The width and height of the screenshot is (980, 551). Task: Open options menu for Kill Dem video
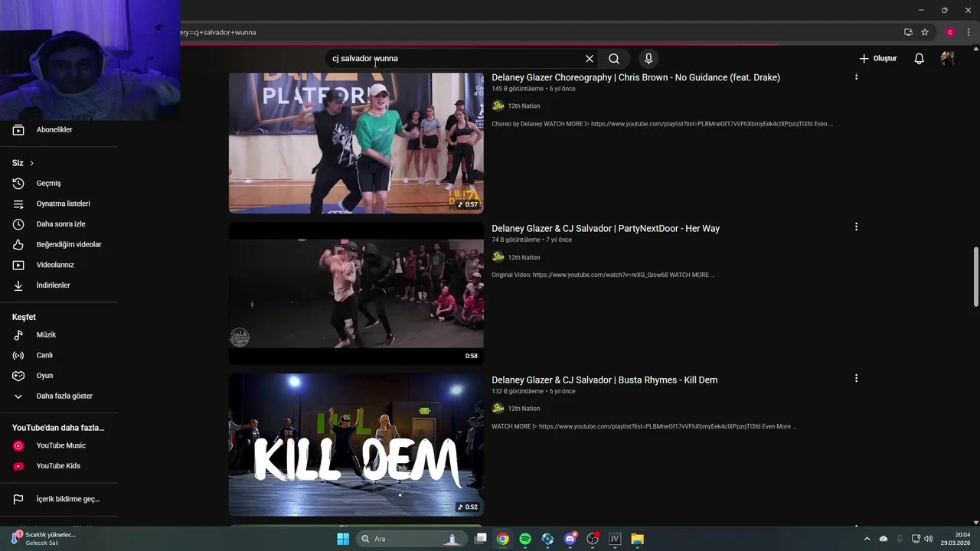click(x=856, y=379)
